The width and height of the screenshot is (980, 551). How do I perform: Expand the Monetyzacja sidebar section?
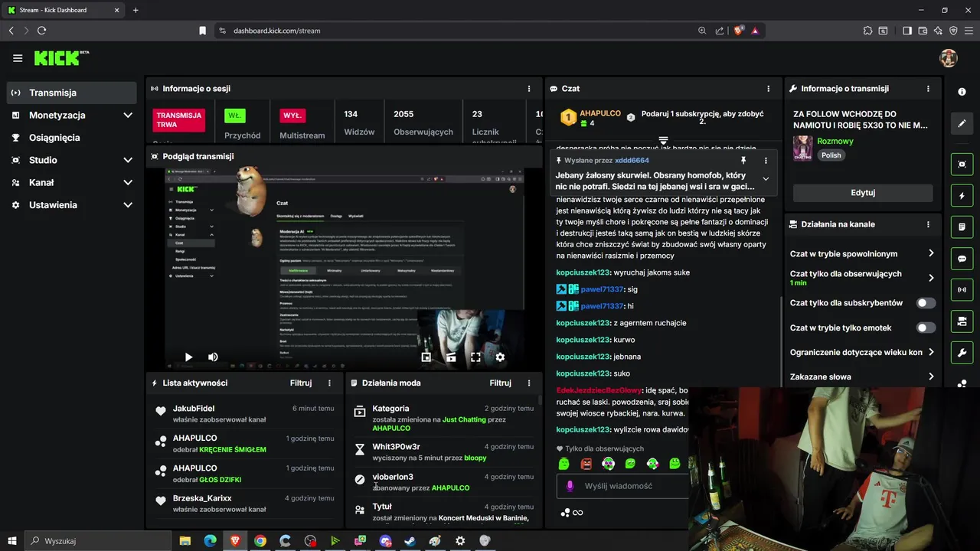[x=128, y=115]
